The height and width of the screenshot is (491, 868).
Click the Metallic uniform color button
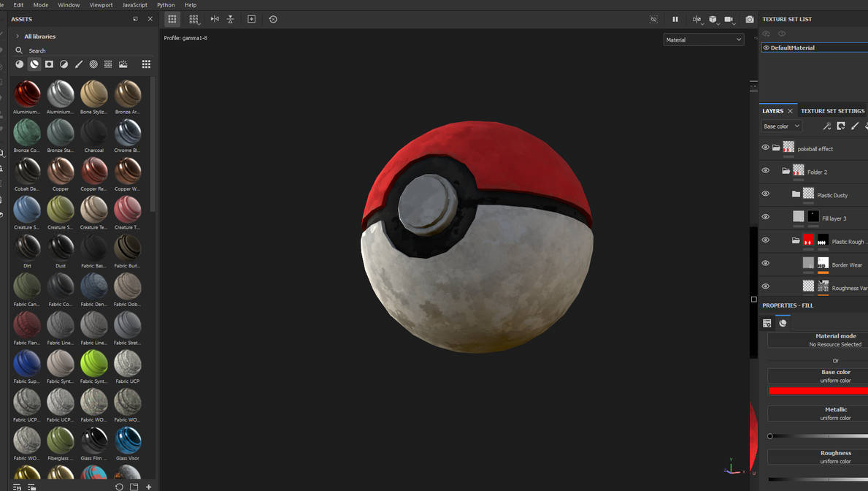[818, 414]
